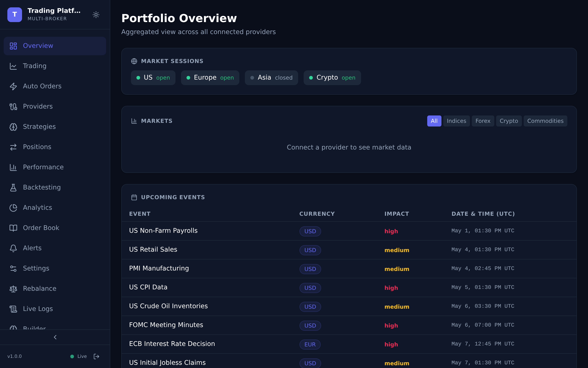The image size is (588, 368).
Task: Select the PMI Manufacturing event
Action: (159, 268)
